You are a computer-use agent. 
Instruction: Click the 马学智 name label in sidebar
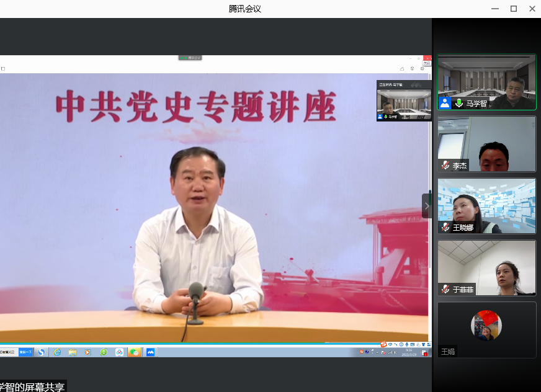click(x=476, y=104)
